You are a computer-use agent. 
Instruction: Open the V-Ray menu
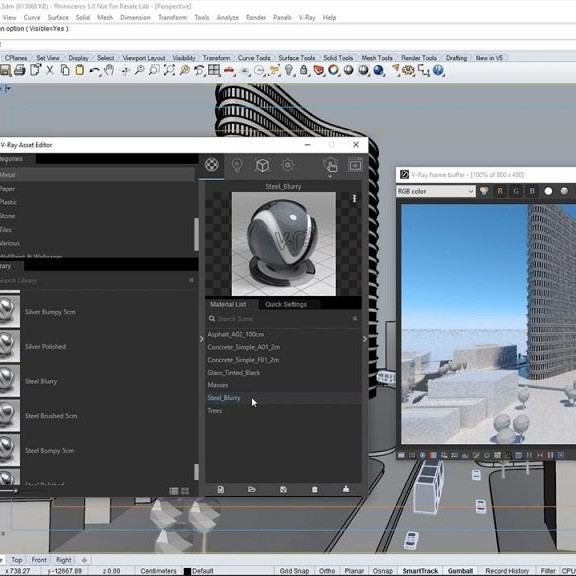point(307,18)
